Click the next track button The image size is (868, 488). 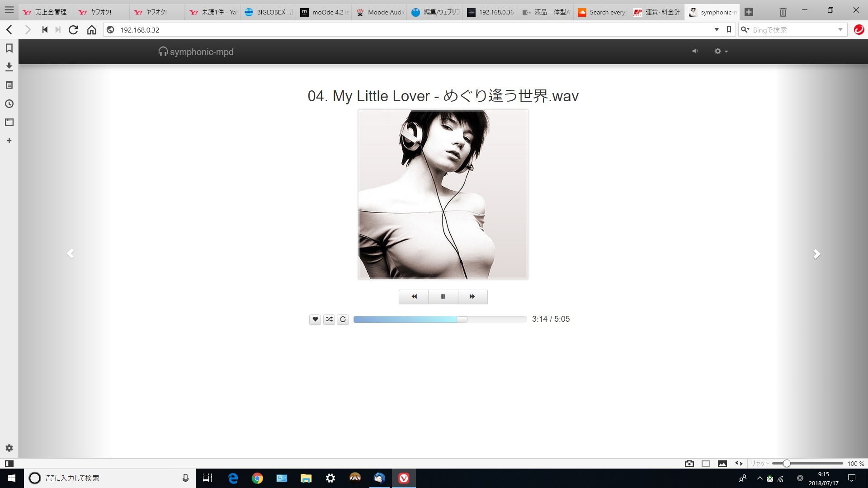pos(472,296)
